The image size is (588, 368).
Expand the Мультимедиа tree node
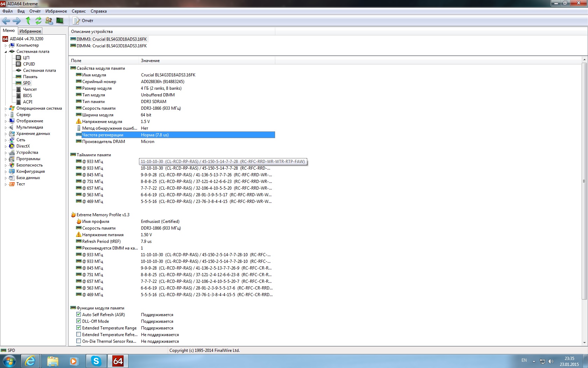click(x=6, y=128)
